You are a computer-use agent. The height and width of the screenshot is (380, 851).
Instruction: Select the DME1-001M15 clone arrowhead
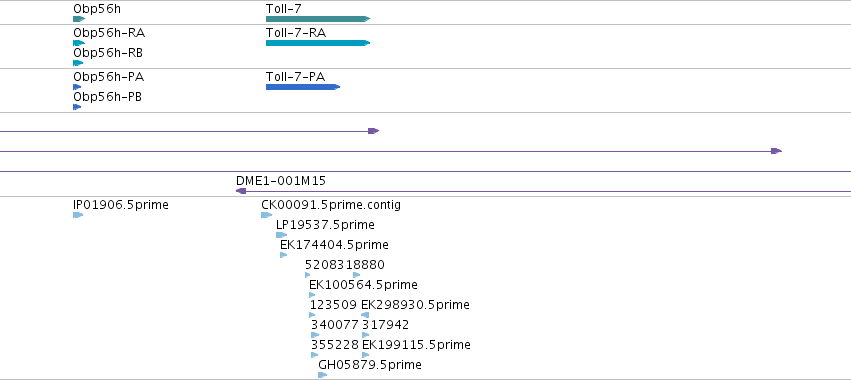242,191
